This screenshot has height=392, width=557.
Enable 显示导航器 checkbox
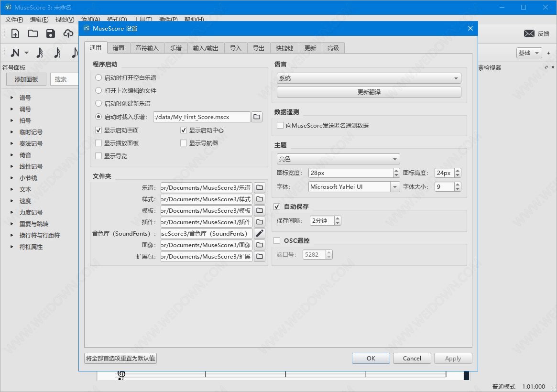tap(183, 143)
